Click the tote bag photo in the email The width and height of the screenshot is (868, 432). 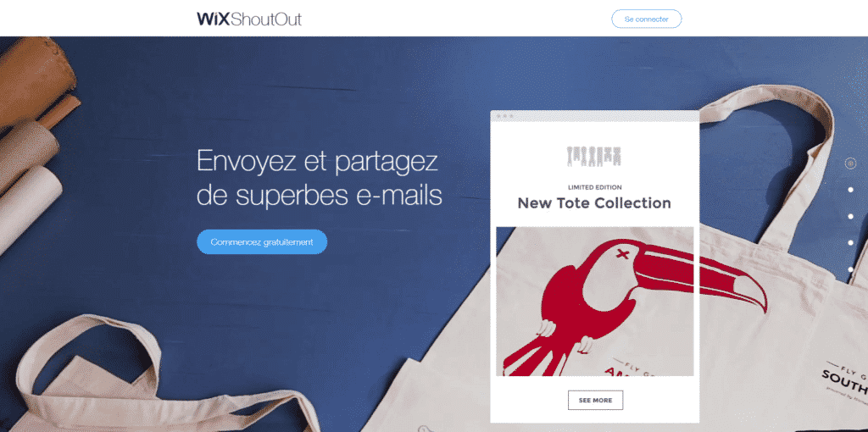pos(594,302)
